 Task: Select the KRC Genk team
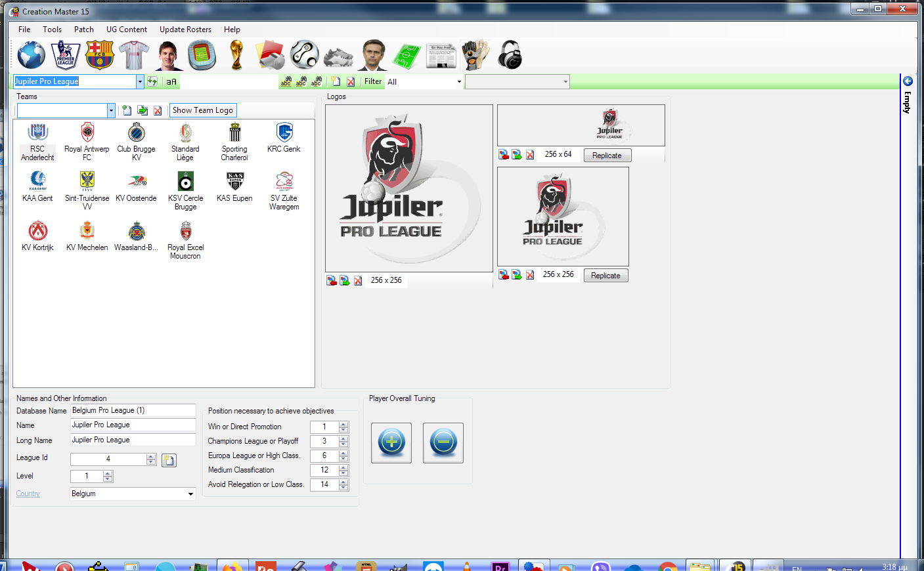coord(284,138)
